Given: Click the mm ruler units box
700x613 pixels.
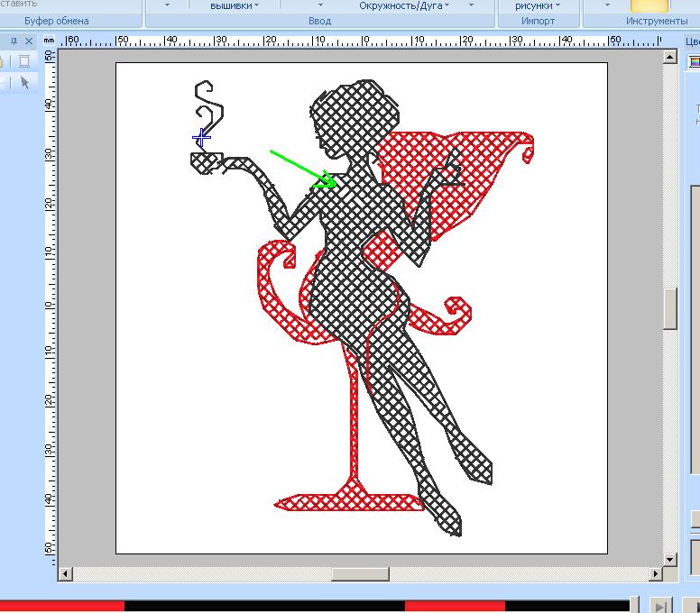Looking at the screenshot, I should [x=50, y=41].
